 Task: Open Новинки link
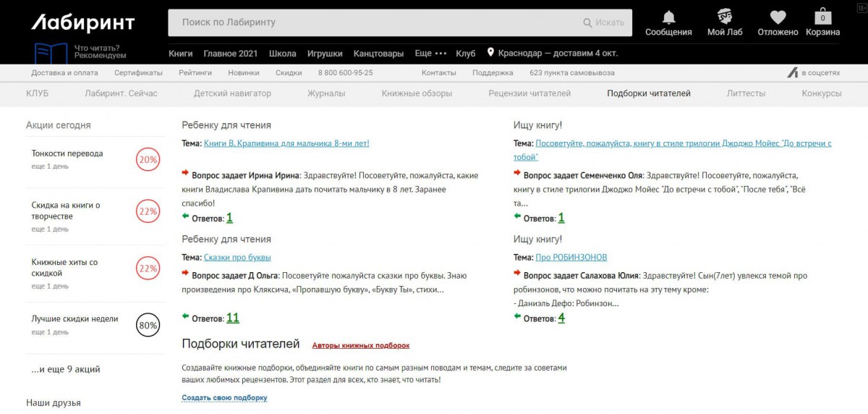tap(244, 73)
